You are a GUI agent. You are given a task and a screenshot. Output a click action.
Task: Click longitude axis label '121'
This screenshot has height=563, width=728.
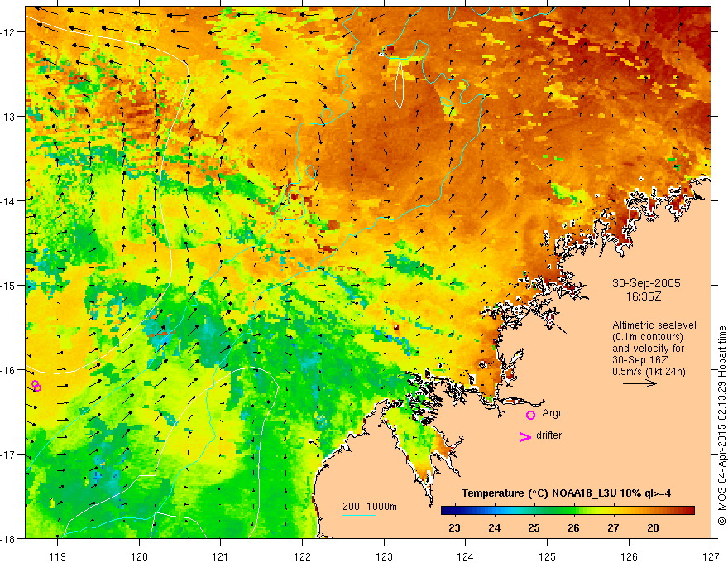coord(221,556)
